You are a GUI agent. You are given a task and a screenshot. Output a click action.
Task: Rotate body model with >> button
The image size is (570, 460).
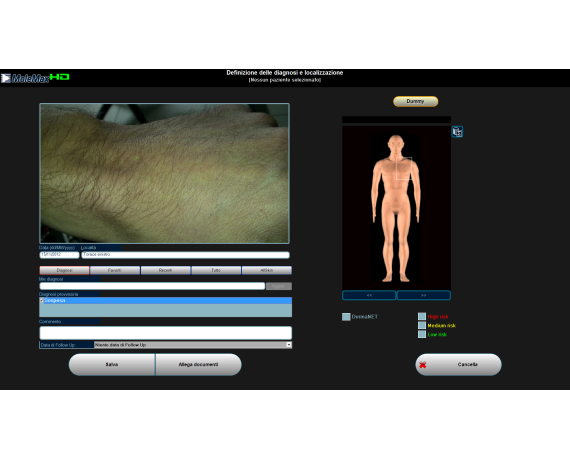tap(424, 295)
